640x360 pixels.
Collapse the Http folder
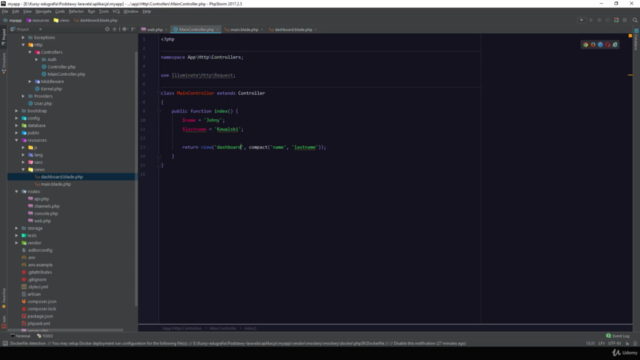click(23, 45)
